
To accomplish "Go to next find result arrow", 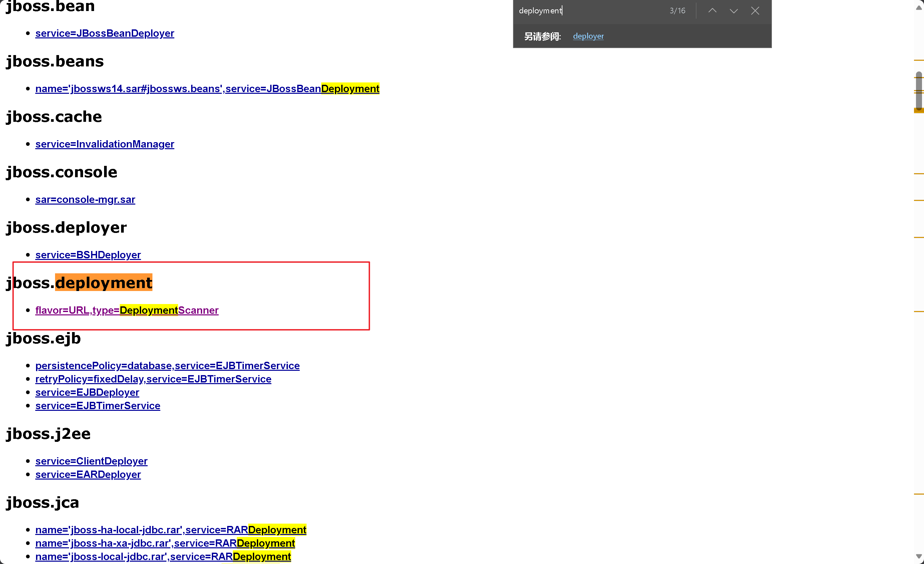I will [734, 11].
